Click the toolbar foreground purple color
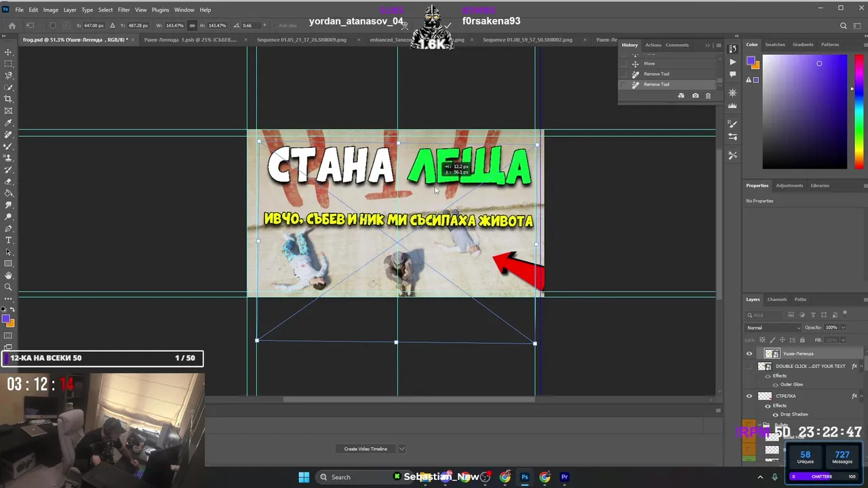 click(6, 319)
